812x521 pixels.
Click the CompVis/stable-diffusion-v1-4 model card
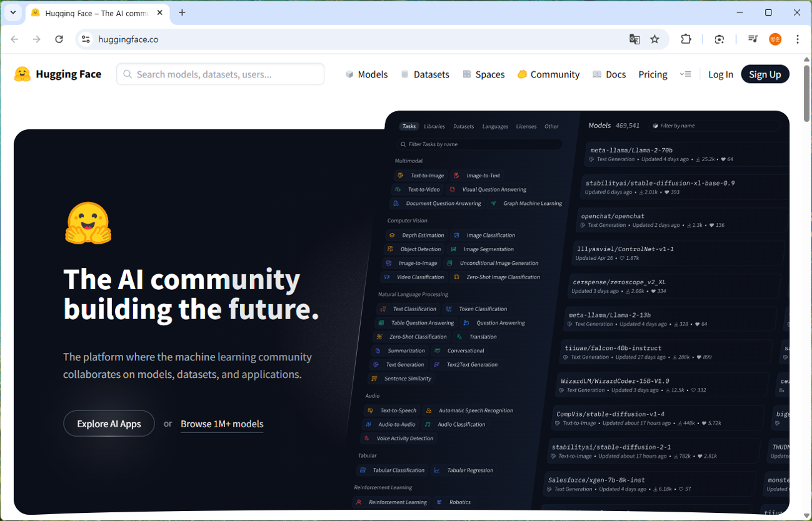coord(658,419)
